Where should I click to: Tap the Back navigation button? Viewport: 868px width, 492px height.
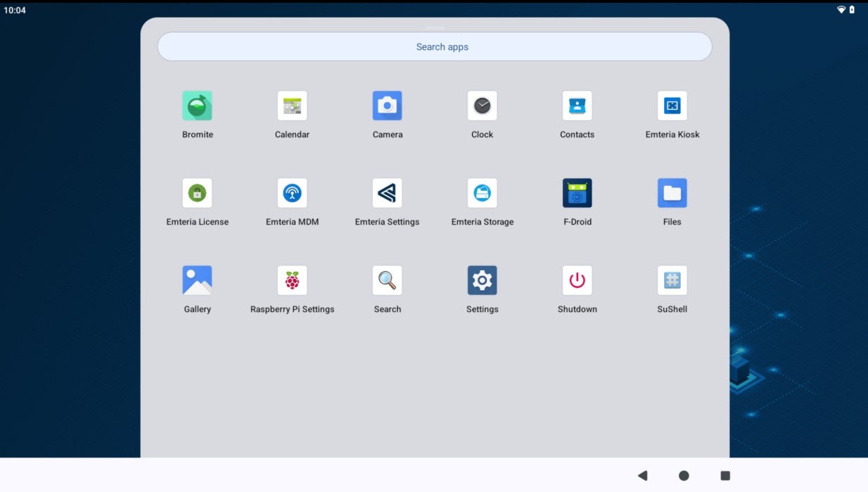point(642,476)
